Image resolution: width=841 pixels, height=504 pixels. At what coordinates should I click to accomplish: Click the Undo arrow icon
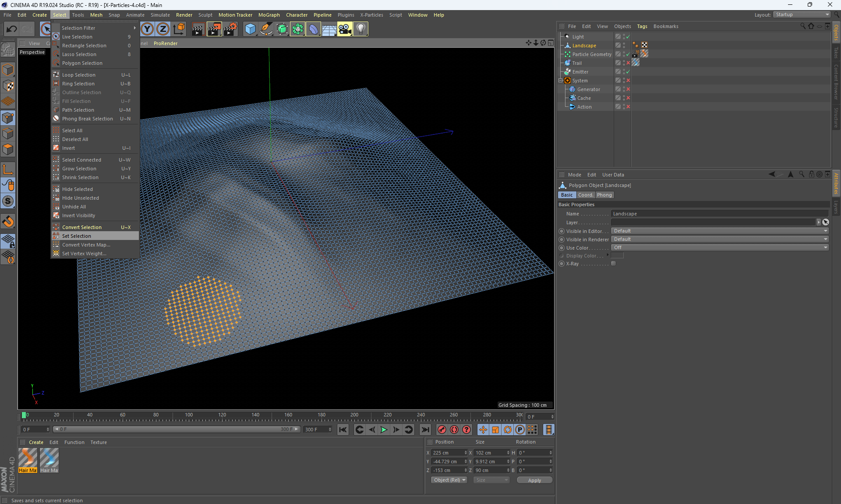(x=12, y=29)
